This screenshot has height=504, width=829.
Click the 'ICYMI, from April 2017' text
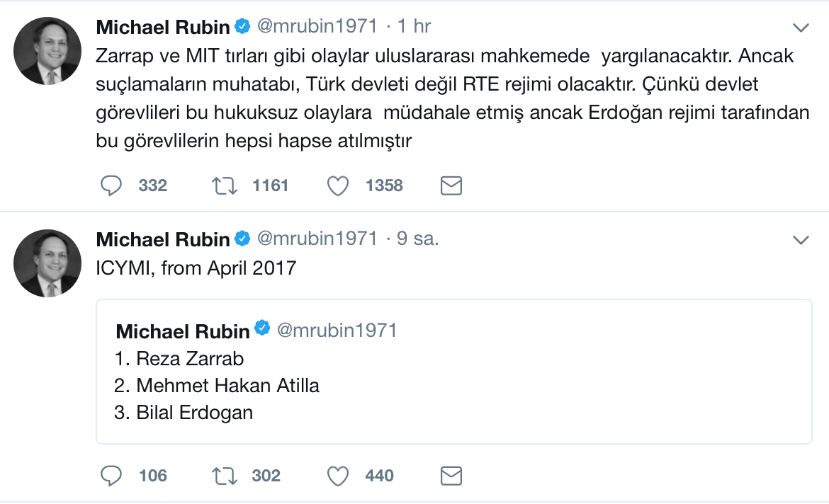(196, 269)
